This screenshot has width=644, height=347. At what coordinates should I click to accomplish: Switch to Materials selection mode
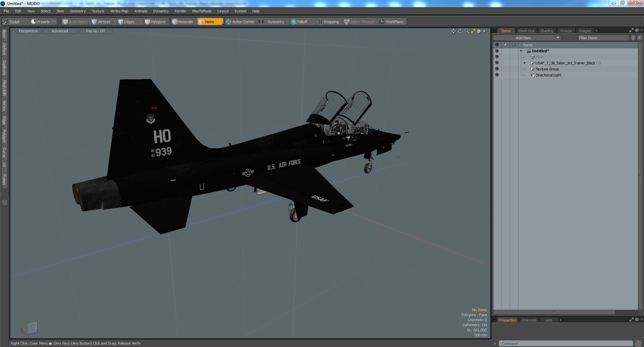[x=184, y=22]
